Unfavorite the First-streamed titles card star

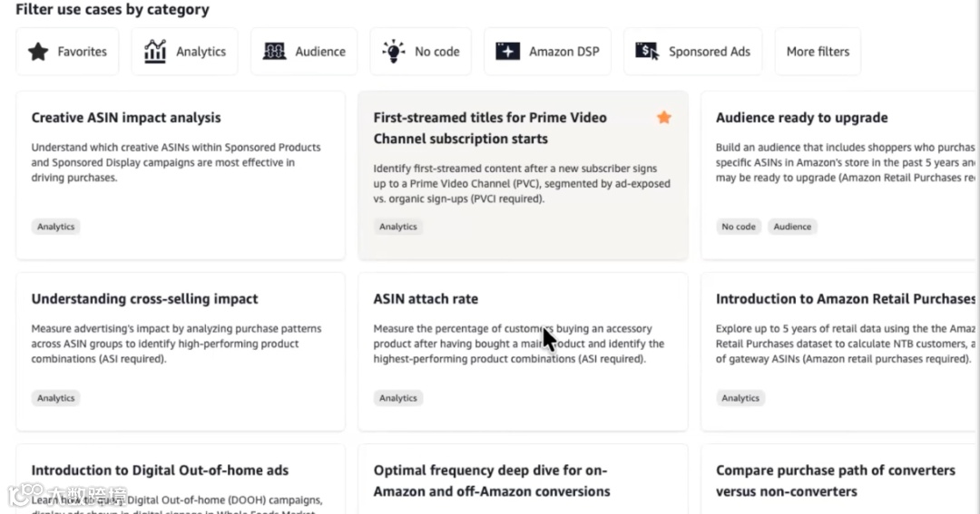[664, 117]
